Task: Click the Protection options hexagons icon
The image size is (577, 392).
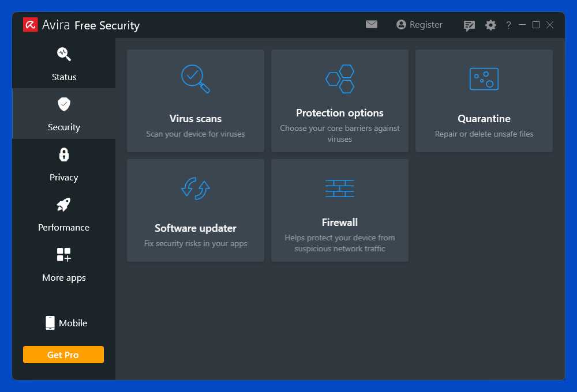Action: tap(340, 79)
